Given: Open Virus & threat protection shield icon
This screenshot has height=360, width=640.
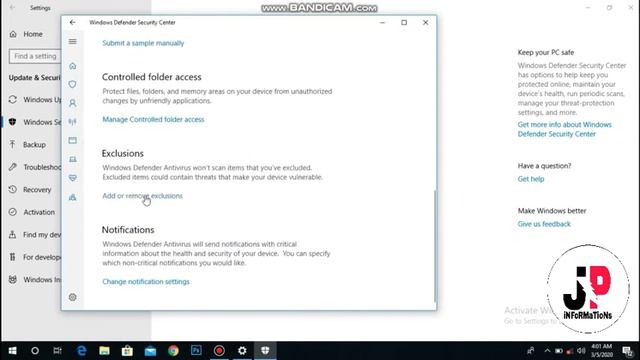Looking at the screenshot, I should pyautogui.click(x=73, y=84).
